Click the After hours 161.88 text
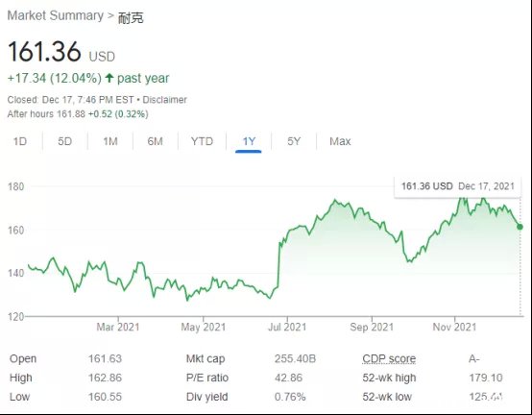 pyautogui.click(x=46, y=114)
